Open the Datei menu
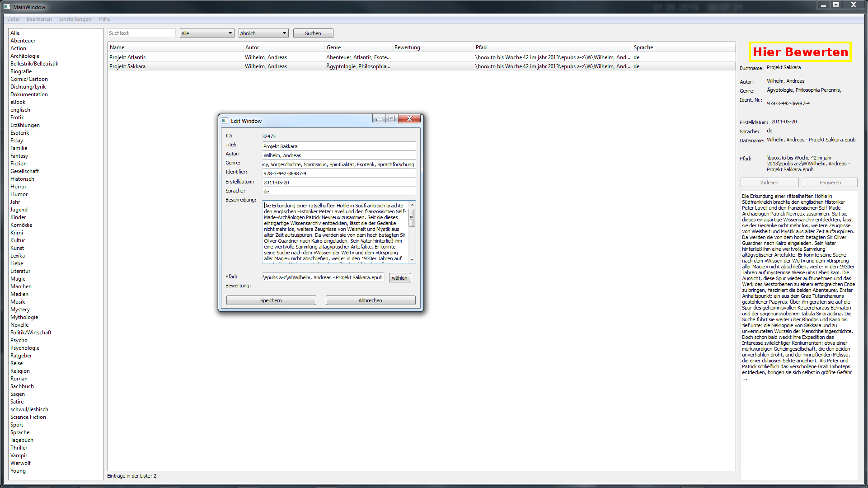868x488 pixels. [x=13, y=19]
